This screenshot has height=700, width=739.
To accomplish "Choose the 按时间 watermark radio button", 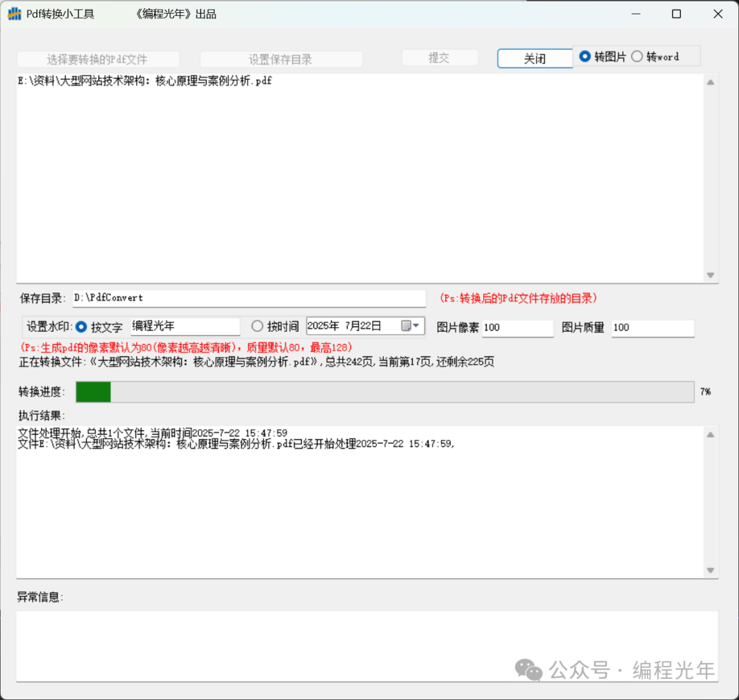I will [x=257, y=326].
